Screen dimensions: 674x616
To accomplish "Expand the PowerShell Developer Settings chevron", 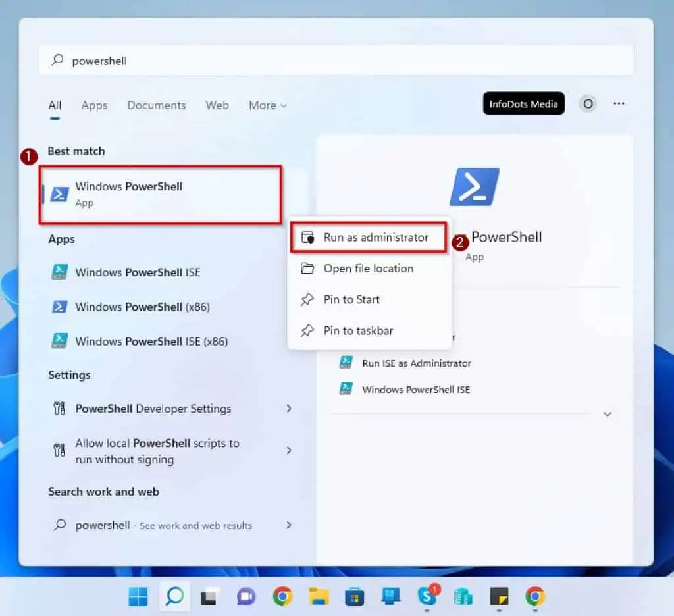I will (289, 409).
